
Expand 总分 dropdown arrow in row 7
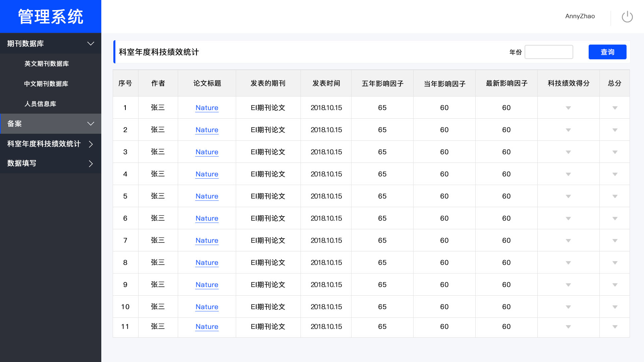[x=614, y=241]
